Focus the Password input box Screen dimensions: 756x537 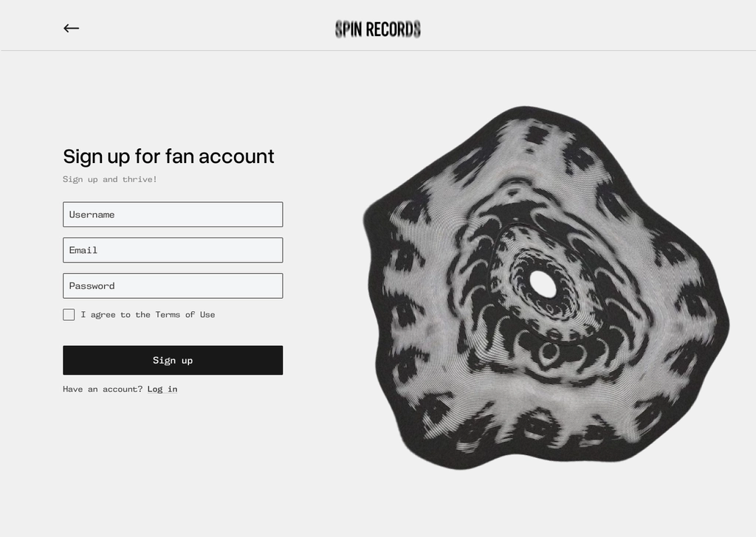(x=173, y=285)
